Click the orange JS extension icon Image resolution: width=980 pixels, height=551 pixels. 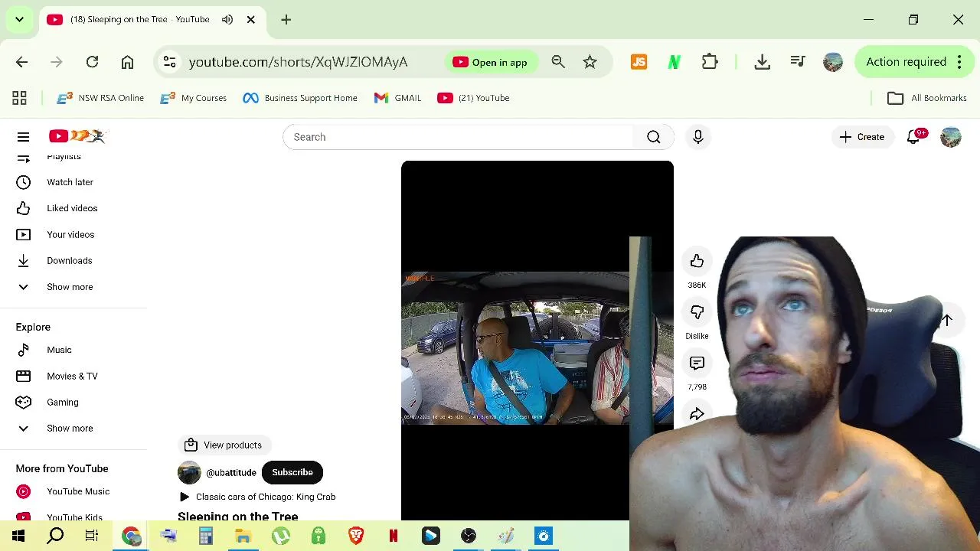tap(639, 62)
